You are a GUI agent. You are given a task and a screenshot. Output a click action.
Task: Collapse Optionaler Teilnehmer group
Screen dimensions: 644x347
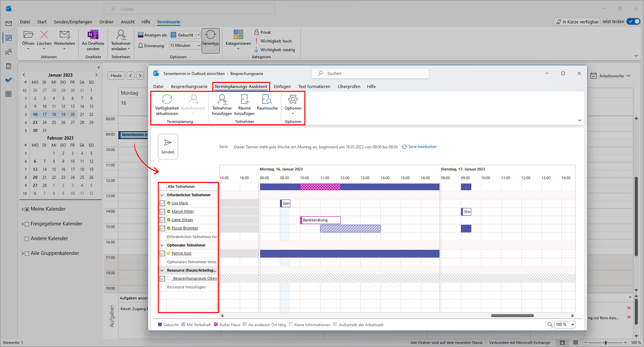pos(162,245)
